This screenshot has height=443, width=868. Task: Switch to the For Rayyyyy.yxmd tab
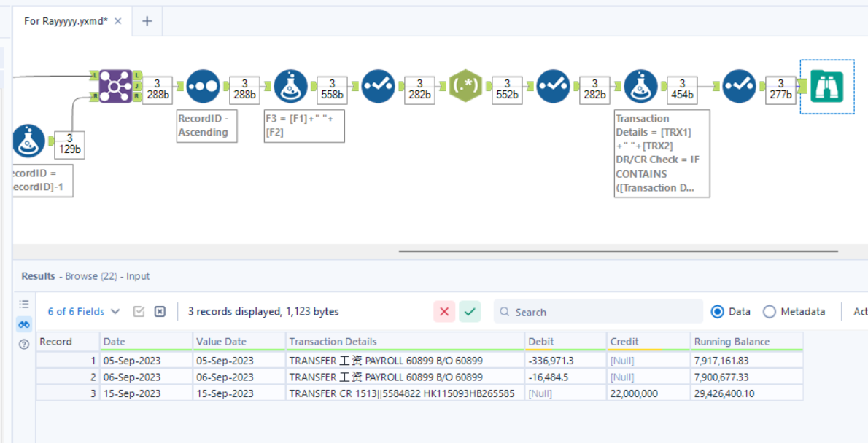pos(66,21)
